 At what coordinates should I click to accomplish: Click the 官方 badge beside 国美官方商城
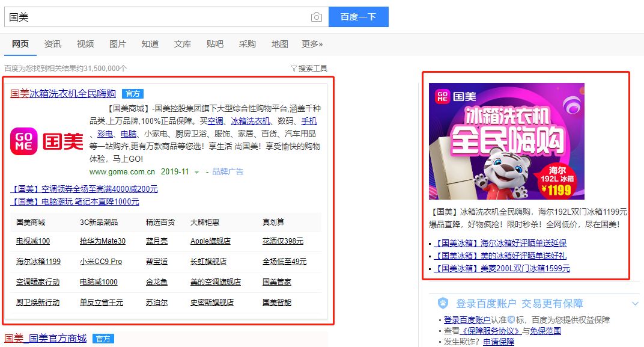[x=102, y=339]
